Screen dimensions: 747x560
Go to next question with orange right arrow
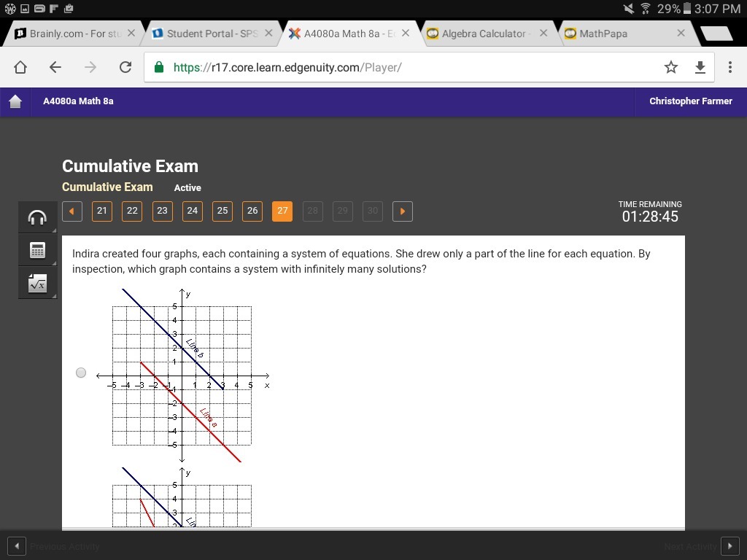point(403,211)
